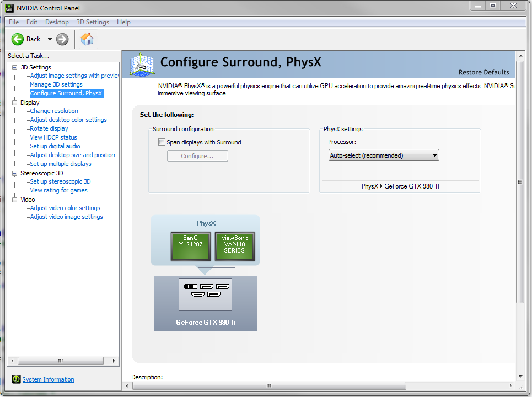The image size is (532, 397).
Task: Open the Desktop menu
Action: point(57,22)
